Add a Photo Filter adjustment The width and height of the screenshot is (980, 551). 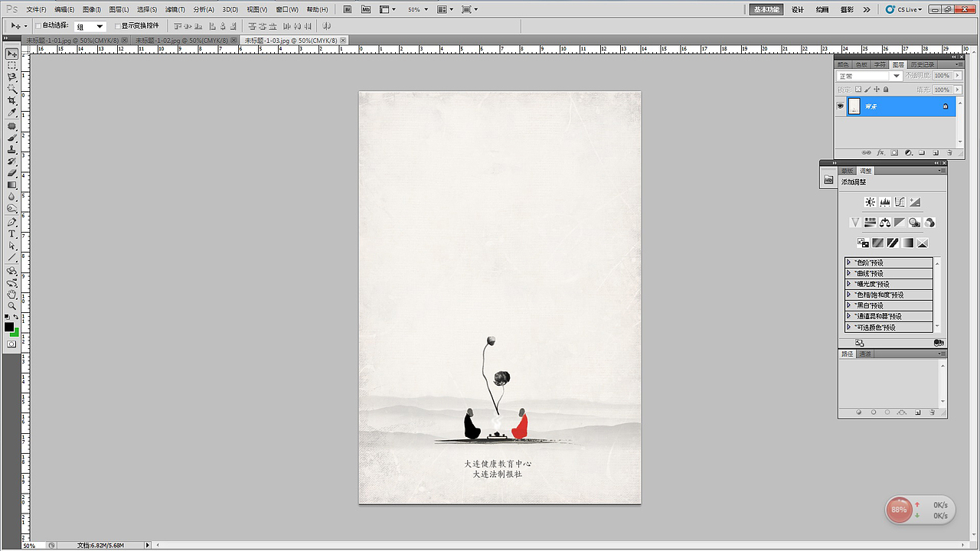pos(914,223)
